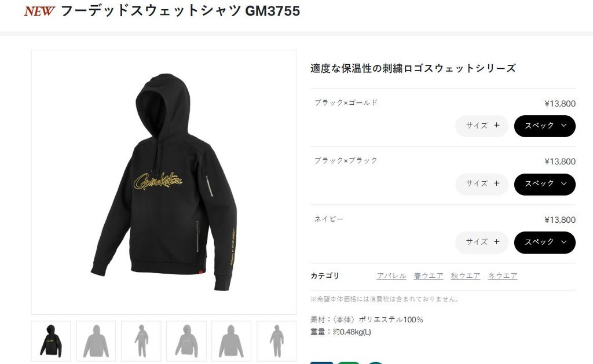
Task: Open スペック dropdown for ネイビー
Action: [x=544, y=242]
